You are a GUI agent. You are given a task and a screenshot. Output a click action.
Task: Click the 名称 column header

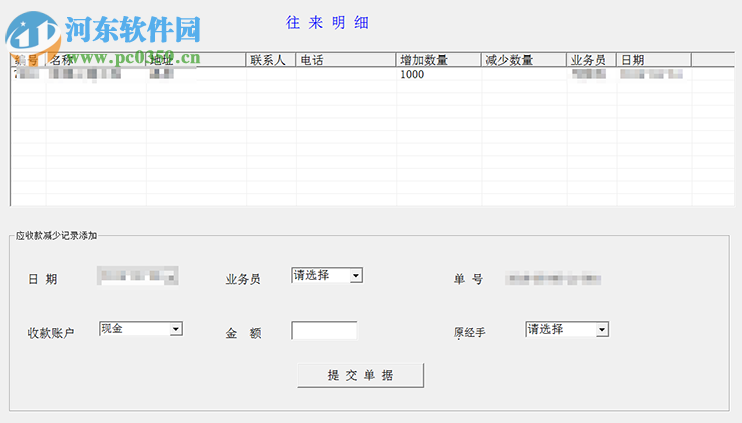[x=96, y=60]
